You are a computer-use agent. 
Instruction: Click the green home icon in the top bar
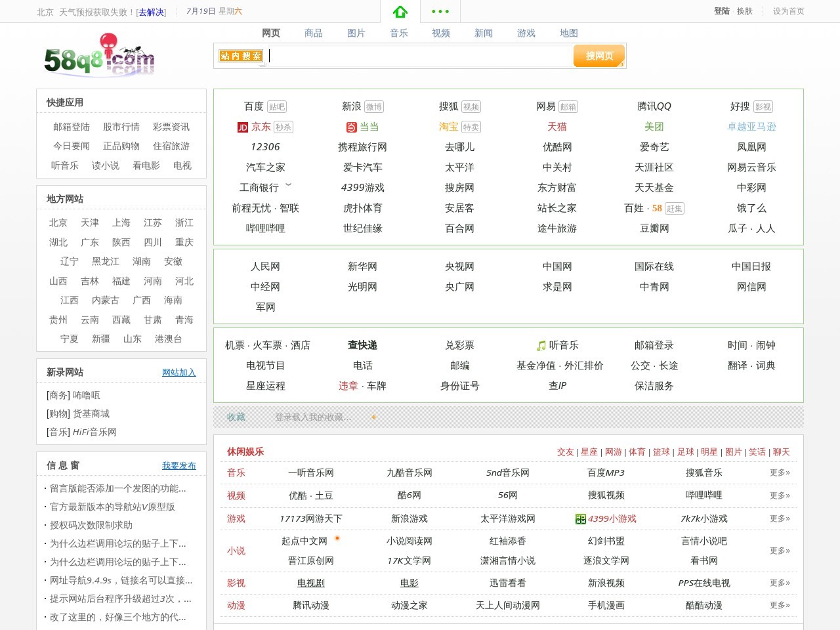401,11
